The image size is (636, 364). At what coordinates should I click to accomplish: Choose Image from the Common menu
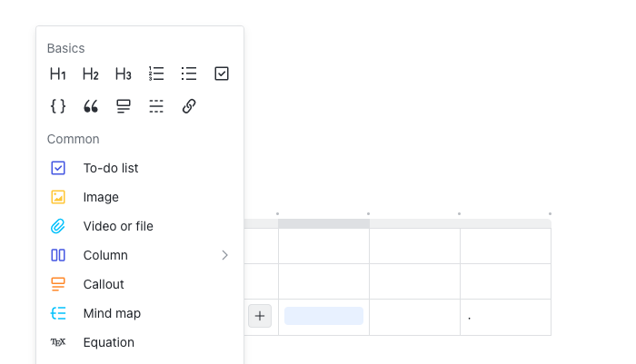[x=101, y=197]
